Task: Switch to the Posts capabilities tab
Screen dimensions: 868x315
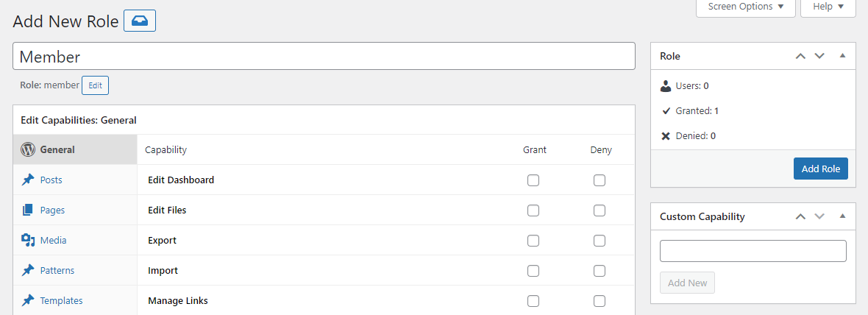Action: [x=51, y=180]
